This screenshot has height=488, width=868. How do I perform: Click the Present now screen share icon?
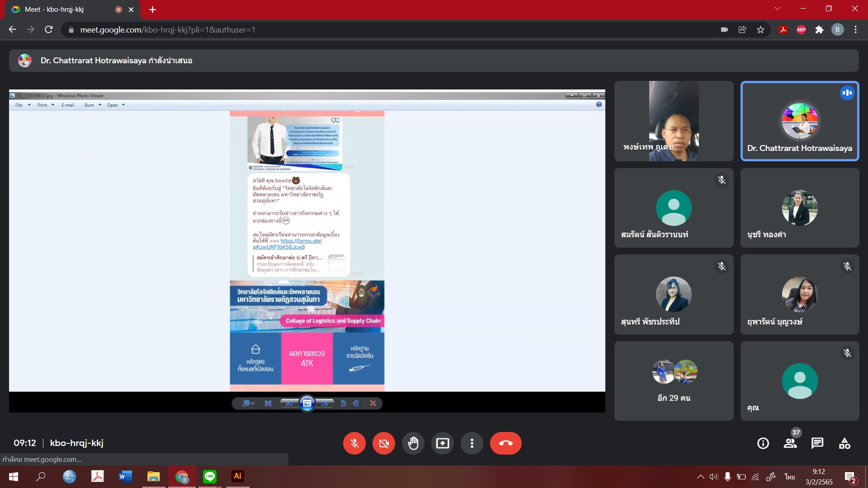[x=442, y=443]
